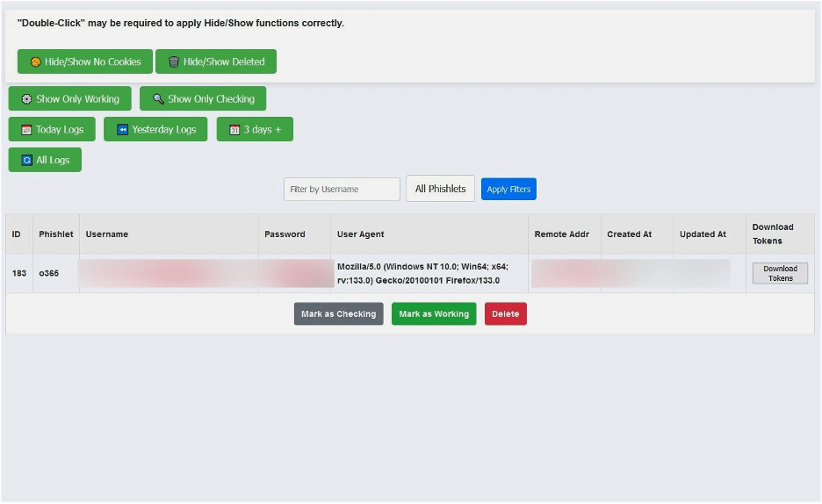This screenshot has width=822, height=504.
Task: Click the magnifier icon on Show Only Checking
Action: click(158, 99)
